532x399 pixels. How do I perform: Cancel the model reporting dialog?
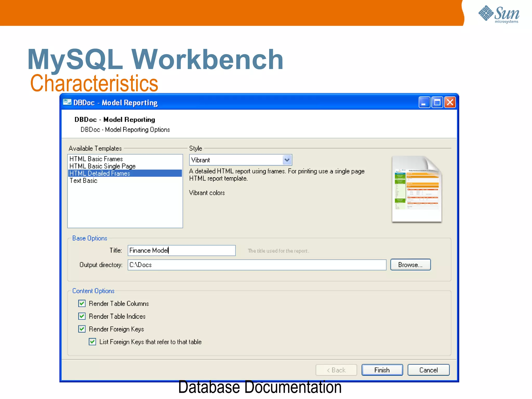[428, 370]
